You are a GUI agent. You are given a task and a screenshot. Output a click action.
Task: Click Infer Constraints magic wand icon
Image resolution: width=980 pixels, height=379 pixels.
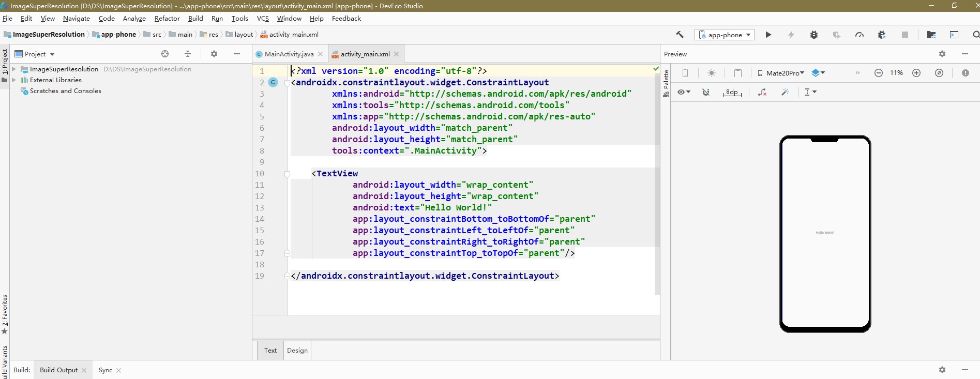[x=785, y=92]
